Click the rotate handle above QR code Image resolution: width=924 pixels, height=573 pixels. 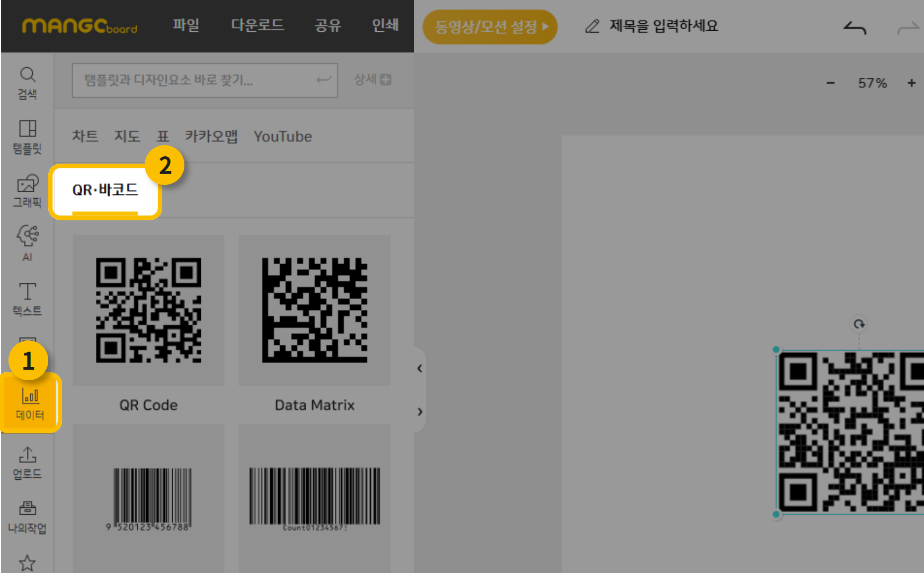(859, 324)
